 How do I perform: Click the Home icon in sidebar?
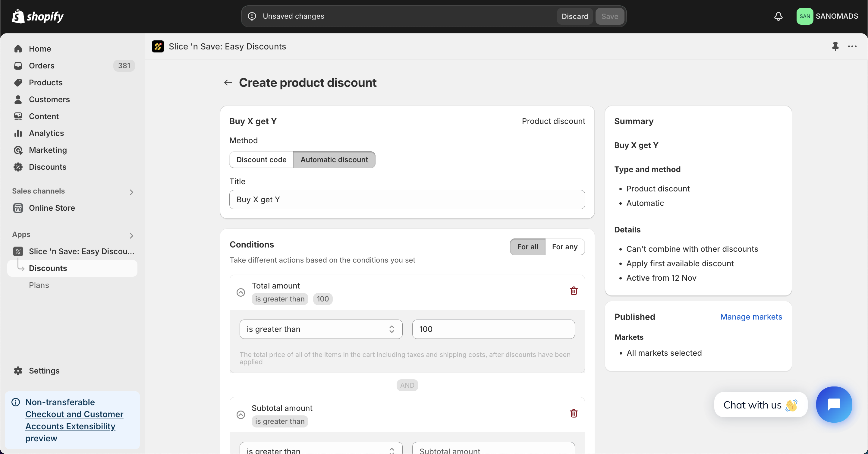tap(18, 49)
